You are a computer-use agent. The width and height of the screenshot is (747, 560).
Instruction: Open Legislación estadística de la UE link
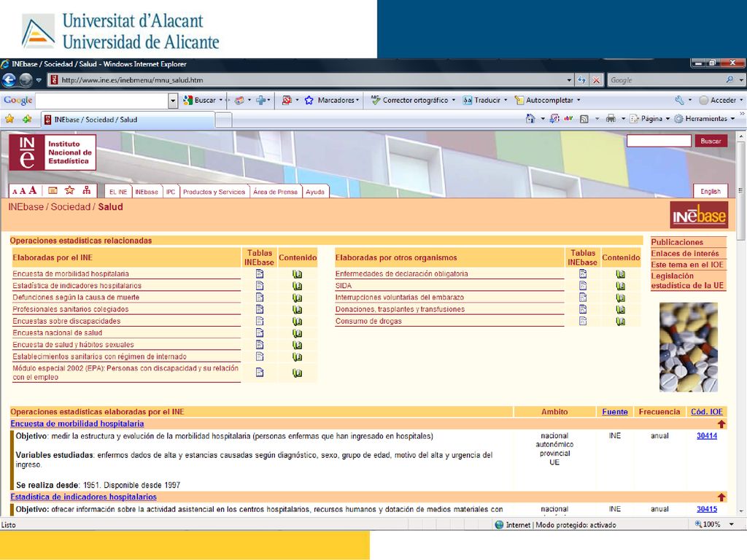point(687,281)
